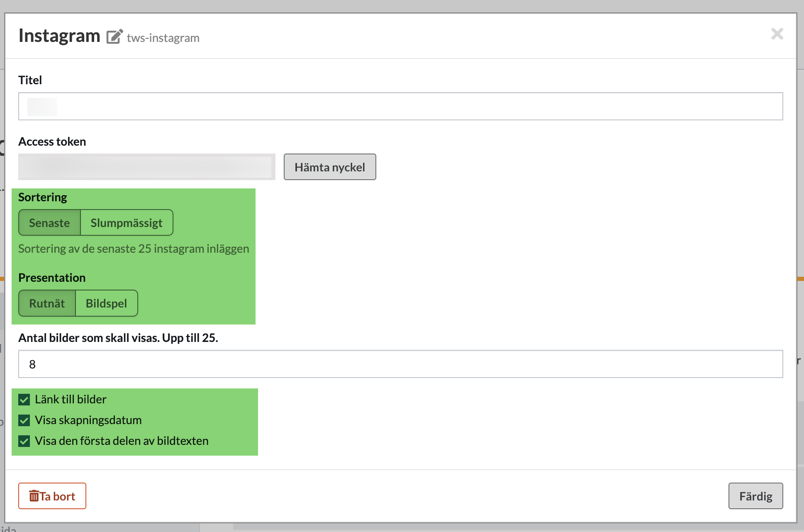
Task: Click the edit pencil icon next to Instagram
Action: (115, 37)
